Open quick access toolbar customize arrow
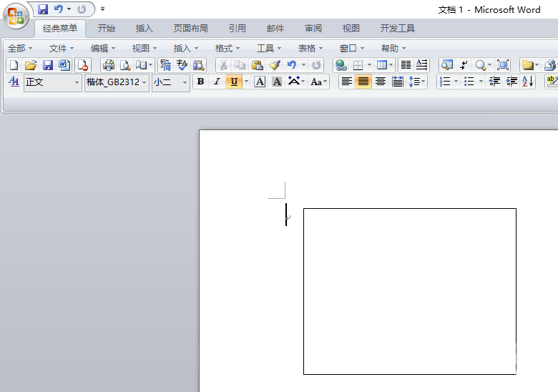The width and height of the screenshot is (558, 392). tap(102, 9)
